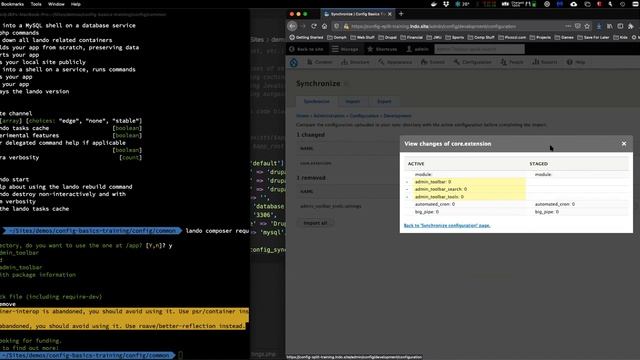Screen dimensions: 640x360
Task: Go to the browser Home icon
Action: [x=324, y=26]
